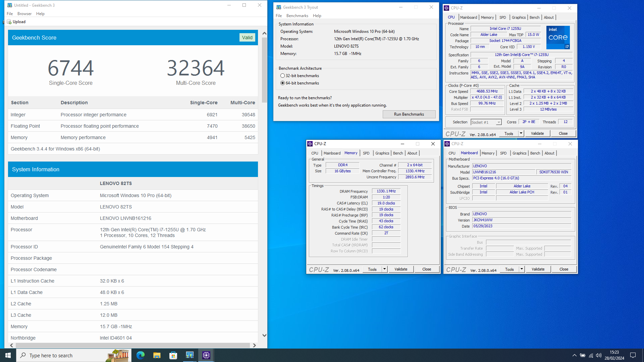Click the Run Benchmarks button
This screenshot has height=362, width=644.
point(409,114)
